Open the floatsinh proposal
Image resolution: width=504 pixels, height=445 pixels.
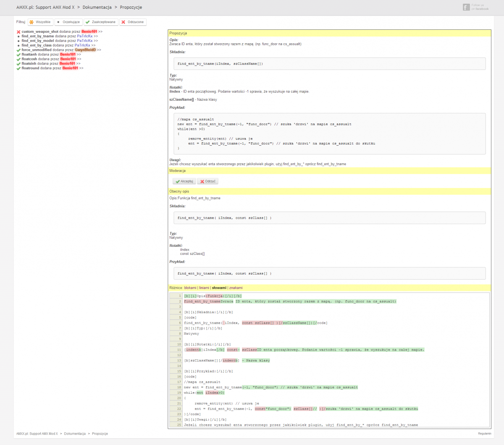[x=29, y=64]
